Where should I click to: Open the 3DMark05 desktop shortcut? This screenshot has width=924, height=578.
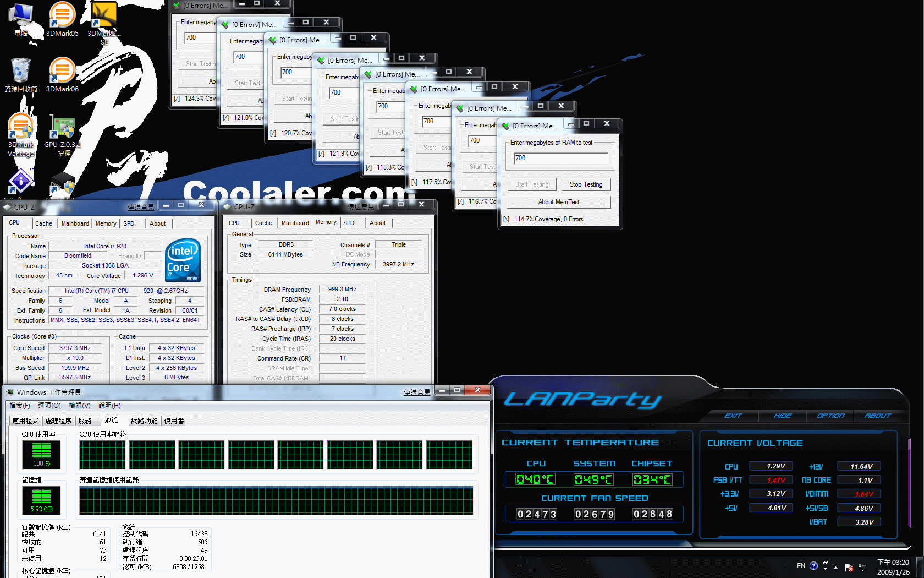(62, 19)
